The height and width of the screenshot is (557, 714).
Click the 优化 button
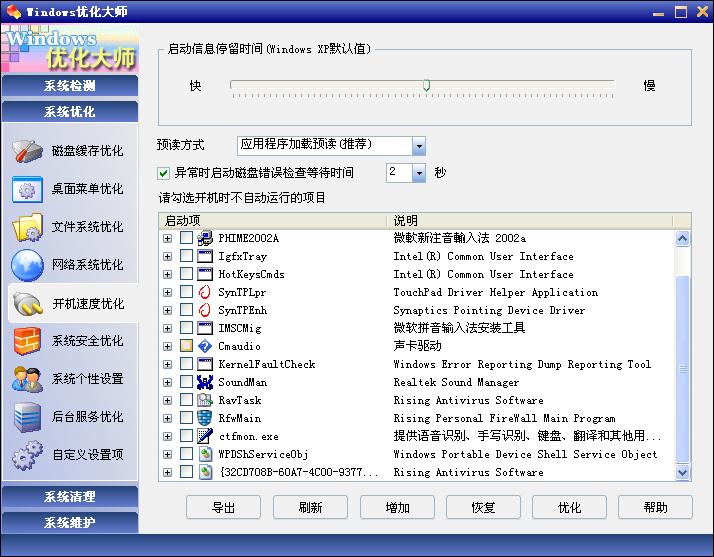569,507
